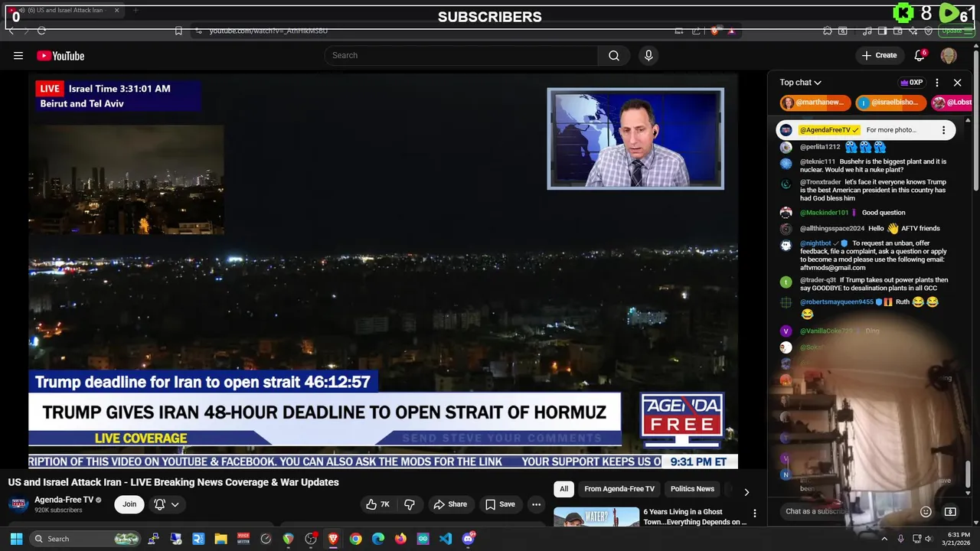Go to YouTube home via logo
Viewport: 980px width, 551px height.
60,56
